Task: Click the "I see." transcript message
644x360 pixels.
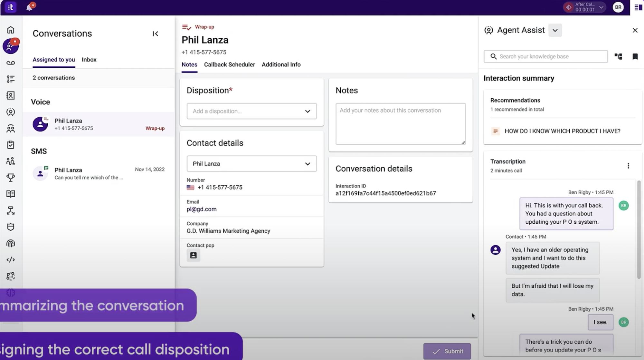Action: [601, 322]
